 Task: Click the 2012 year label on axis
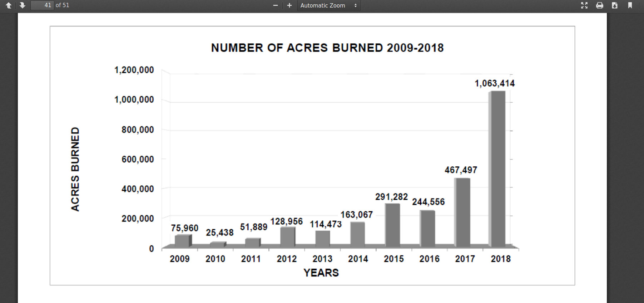click(x=287, y=259)
